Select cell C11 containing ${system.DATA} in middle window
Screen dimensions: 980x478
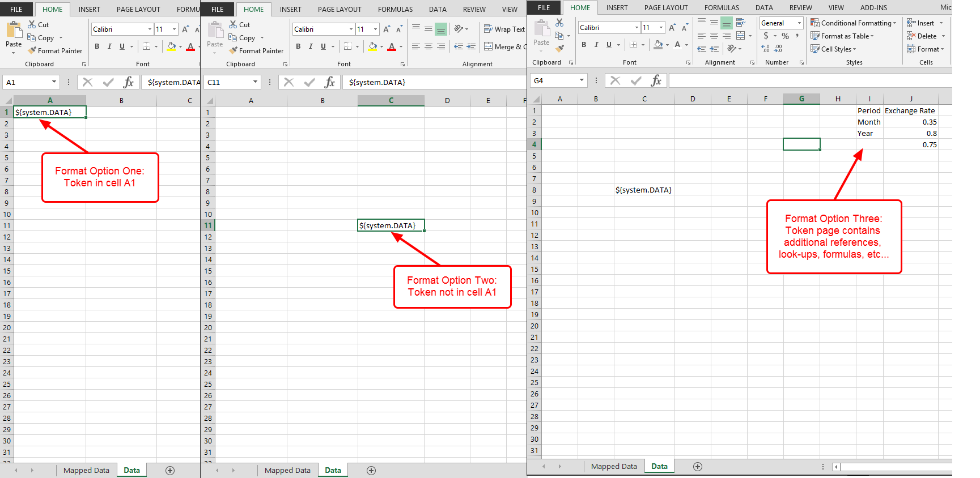coord(391,225)
